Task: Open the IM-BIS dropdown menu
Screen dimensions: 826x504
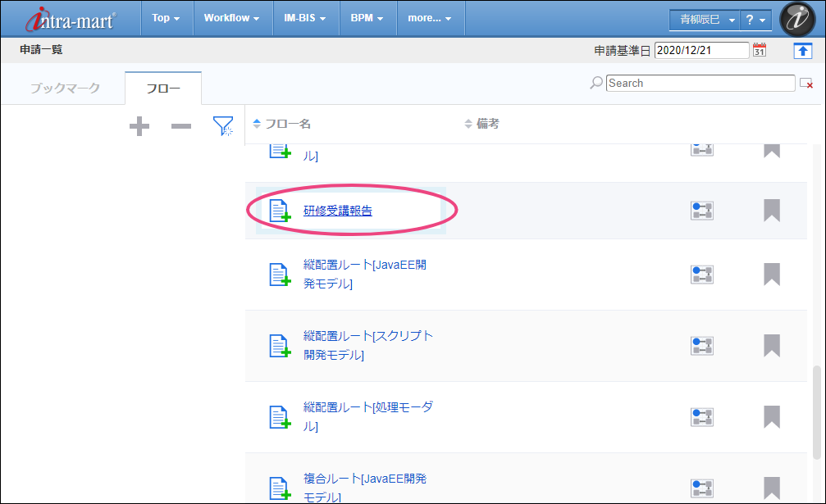Action: 305,18
